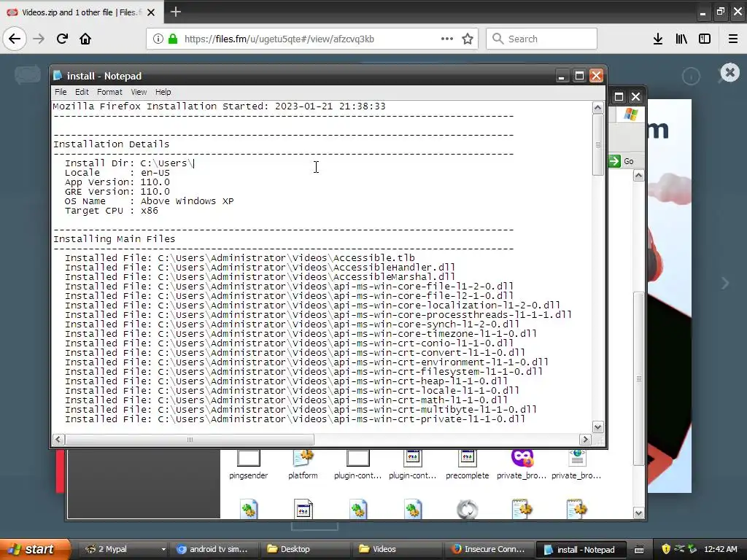Switch to Desktop folder taskbar item
The height and width of the screenshot is (560, 747).
(x=304, y=549)
